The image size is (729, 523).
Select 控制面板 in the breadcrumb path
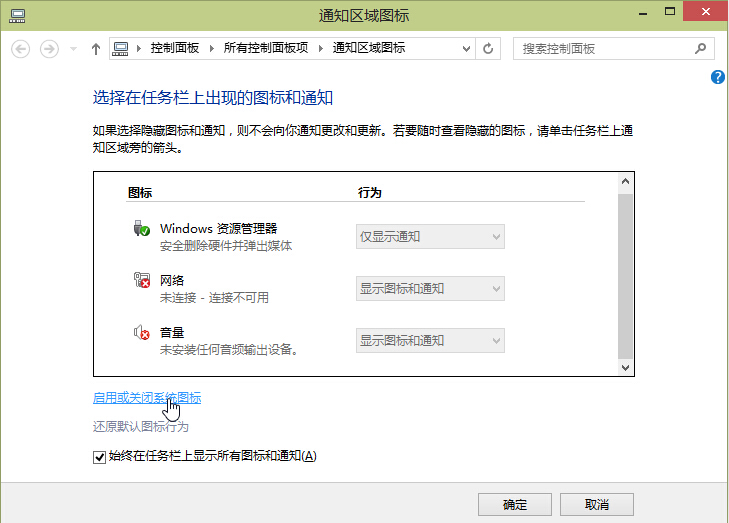point(174,48)
